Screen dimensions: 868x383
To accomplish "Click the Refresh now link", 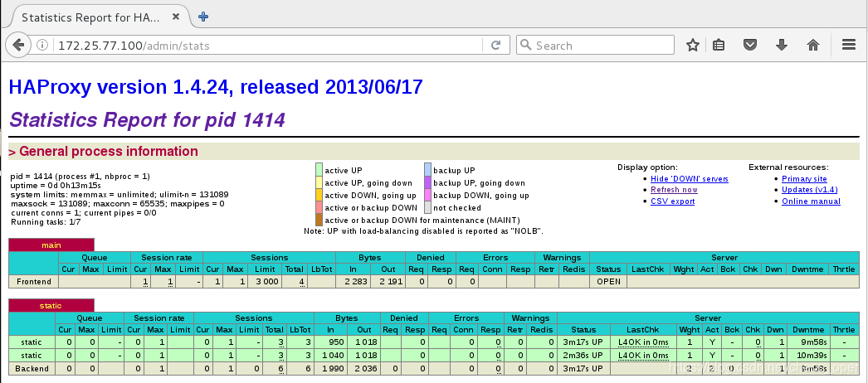I will click(x=674, y=190).
